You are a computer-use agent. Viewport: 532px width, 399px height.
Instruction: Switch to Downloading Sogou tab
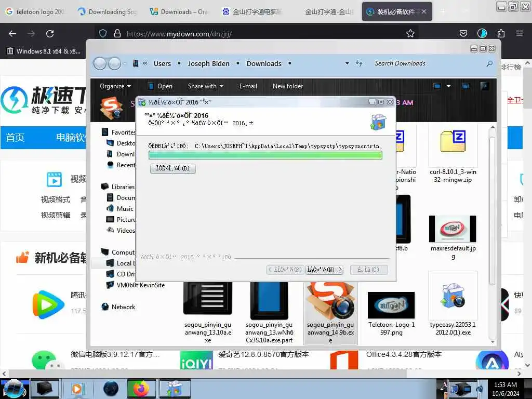[108, 11]
